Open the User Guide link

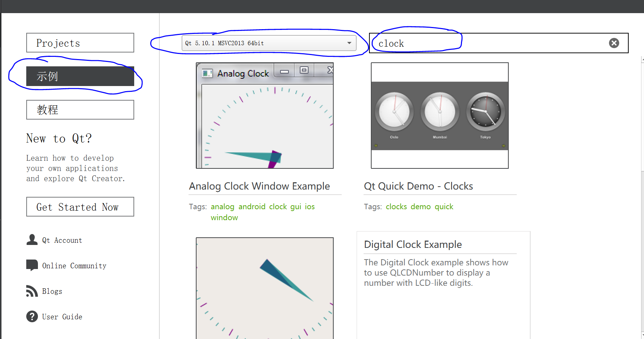(x=62, y=317)
